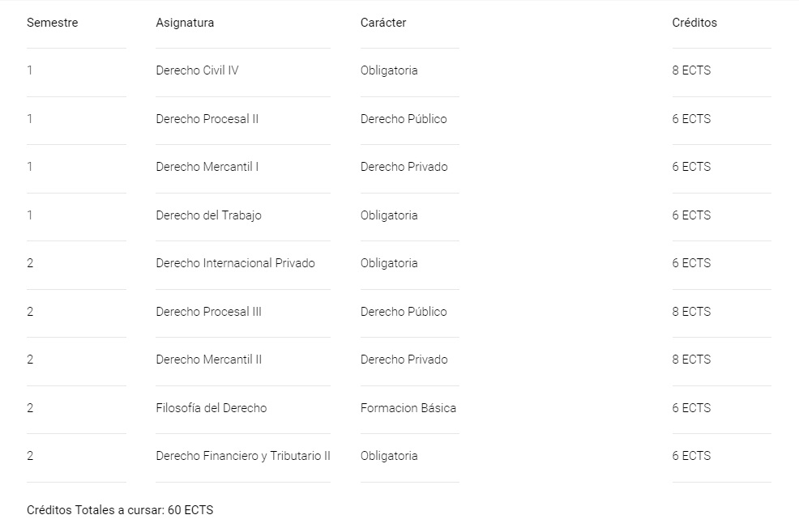799x532 pixels.
Task: Select the Derecho Procesal III subject
Action: click(209, 312)
